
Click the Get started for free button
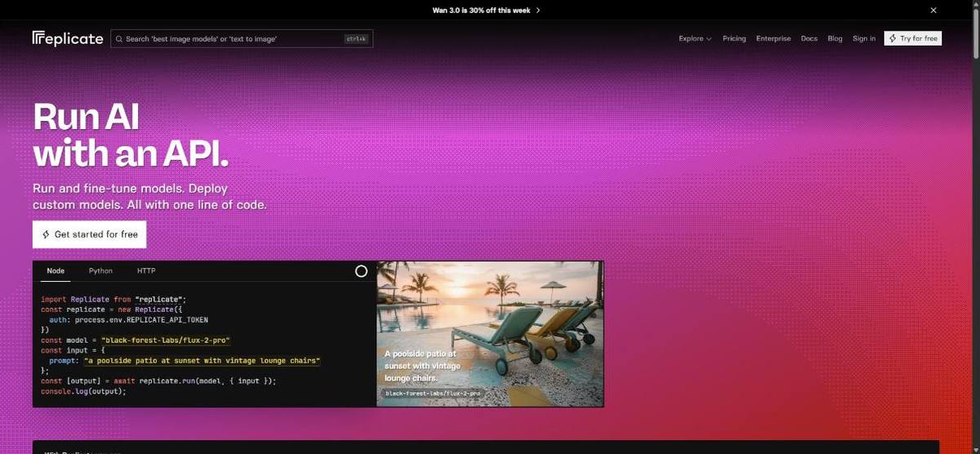(90, 234)
